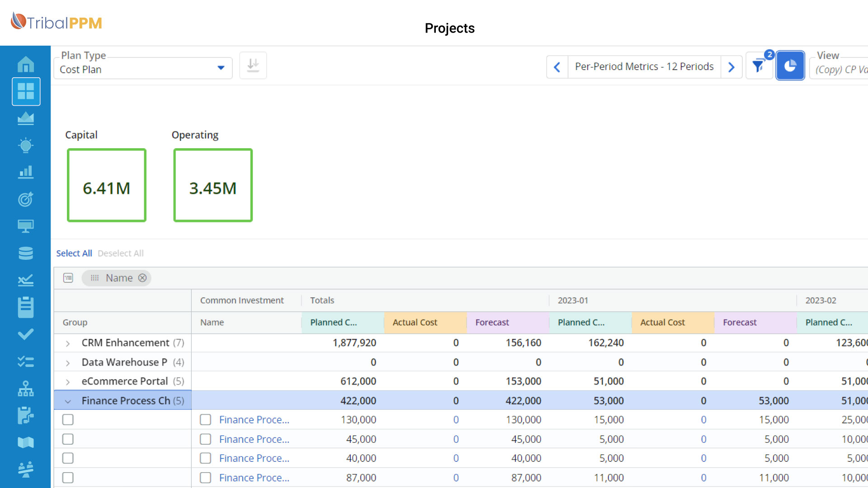Open the Plan Type dropdown
The width and height of the screenshot is (868, 488).
pos(143,69)
